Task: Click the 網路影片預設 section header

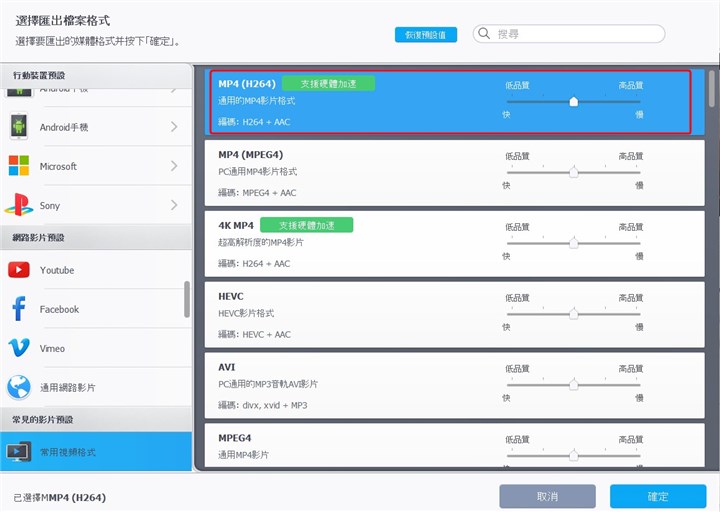Action: point(96,237)
